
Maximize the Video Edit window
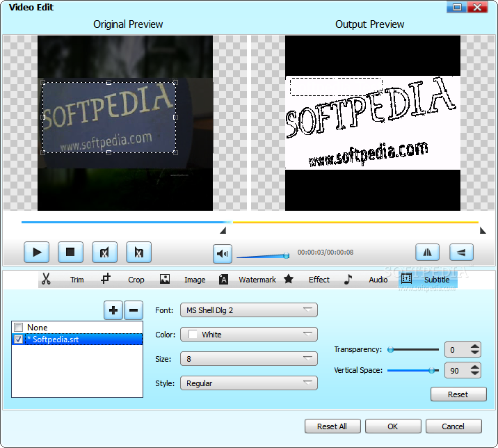point(457,7)
